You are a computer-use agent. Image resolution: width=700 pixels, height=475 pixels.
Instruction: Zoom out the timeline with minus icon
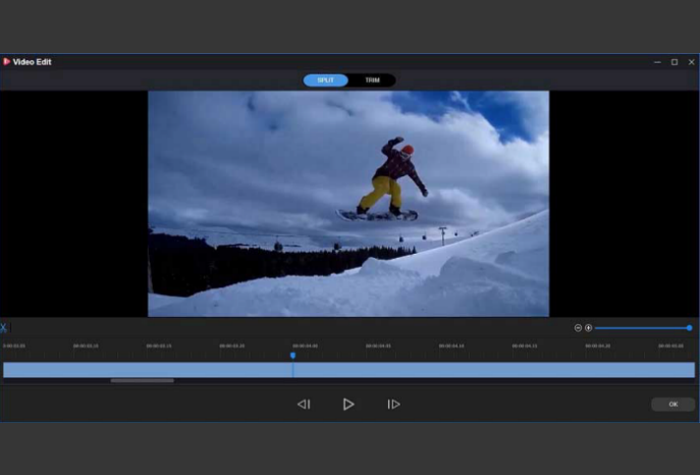578,328
